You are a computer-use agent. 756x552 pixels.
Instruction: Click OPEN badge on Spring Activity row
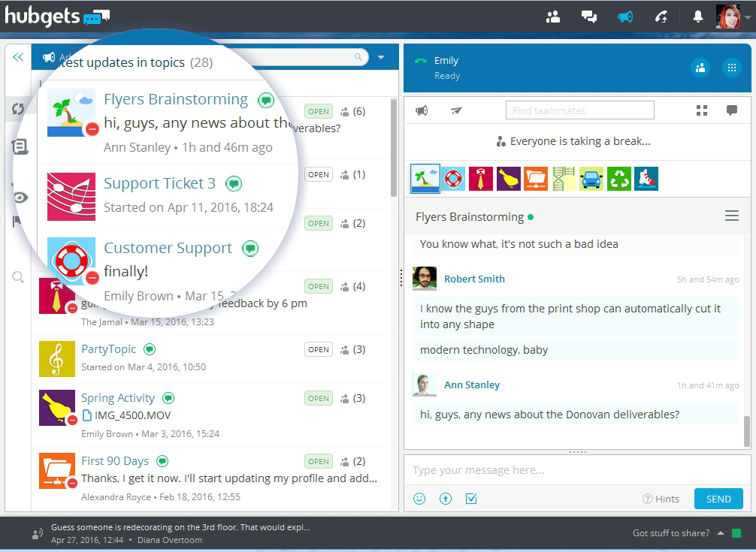pyautogui.click(x=319, y=398)
